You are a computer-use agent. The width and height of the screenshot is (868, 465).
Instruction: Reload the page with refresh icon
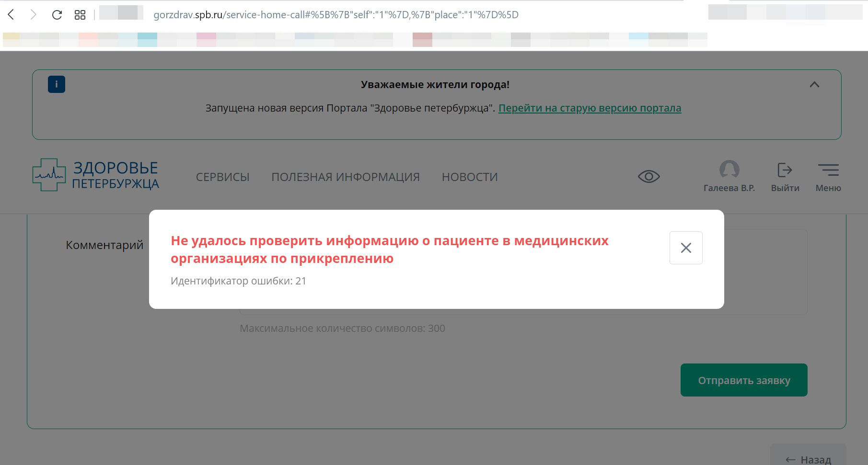pyautogui.click(x=57, y=15)
